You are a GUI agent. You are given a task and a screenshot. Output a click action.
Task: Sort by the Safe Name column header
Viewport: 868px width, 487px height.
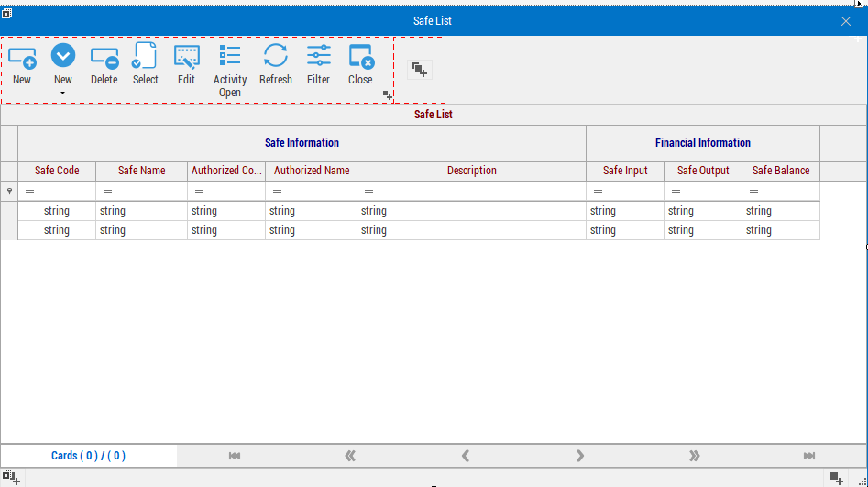coord(142,171)
